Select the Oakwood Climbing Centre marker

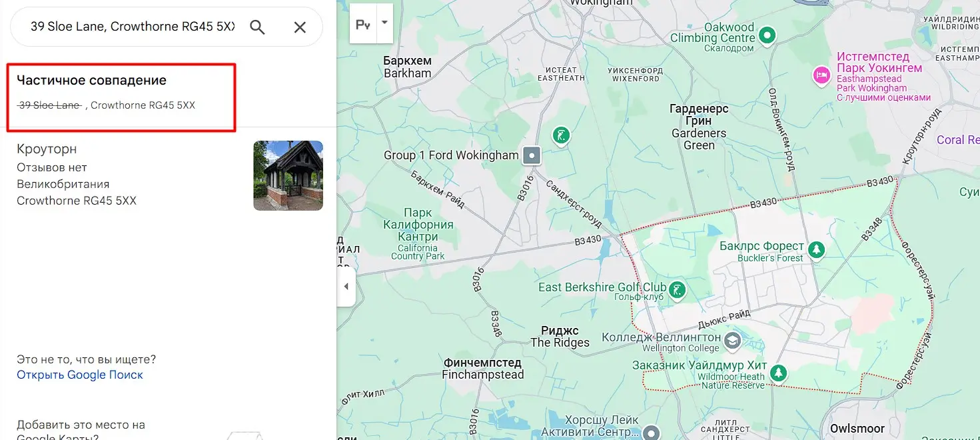(x=767, y=33)
